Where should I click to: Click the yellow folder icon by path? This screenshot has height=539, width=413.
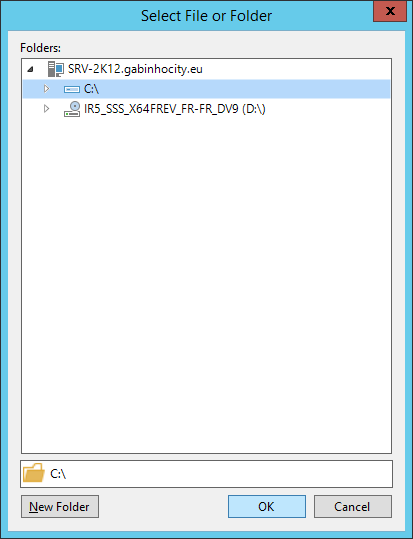point(34,473)
